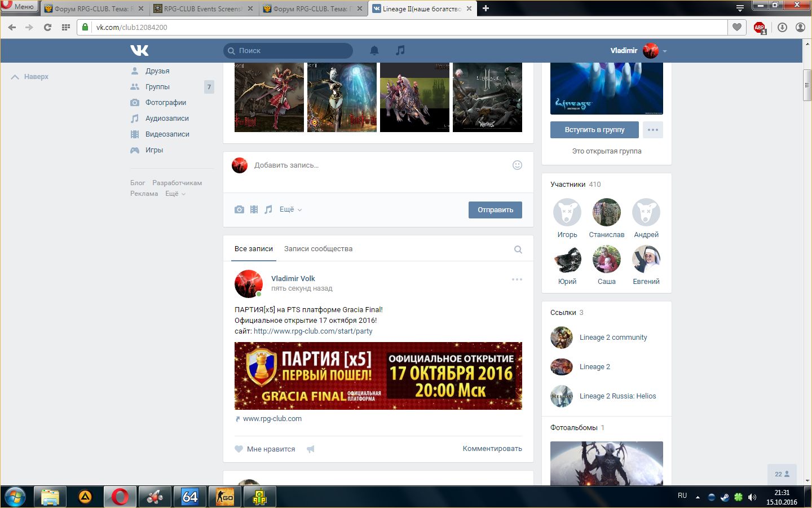Show hidden system tray icons

click(698, 497)
